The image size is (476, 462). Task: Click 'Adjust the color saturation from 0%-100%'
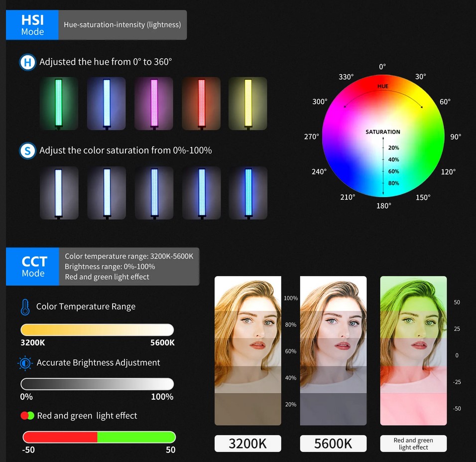pos(125,151)
